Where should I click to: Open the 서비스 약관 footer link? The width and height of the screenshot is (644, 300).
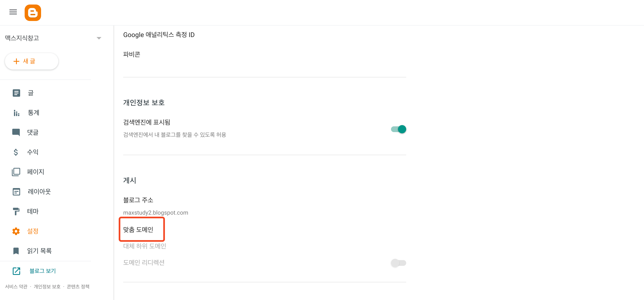click(x=16, y=286)
